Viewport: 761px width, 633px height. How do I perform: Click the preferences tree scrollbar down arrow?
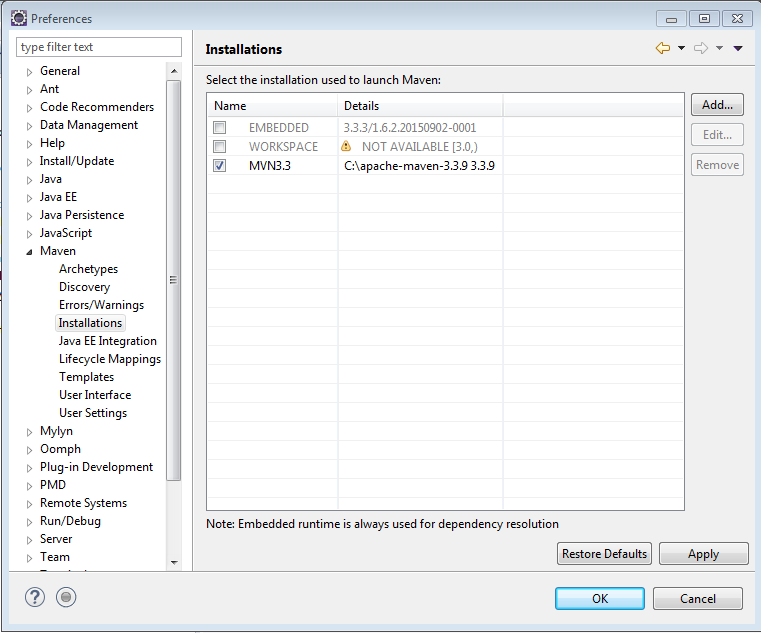pyautogui.click(x=174, y=563)
